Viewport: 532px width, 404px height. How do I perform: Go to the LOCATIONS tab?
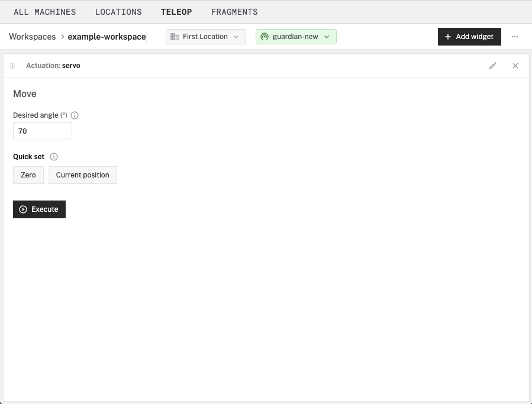[118, 12]
